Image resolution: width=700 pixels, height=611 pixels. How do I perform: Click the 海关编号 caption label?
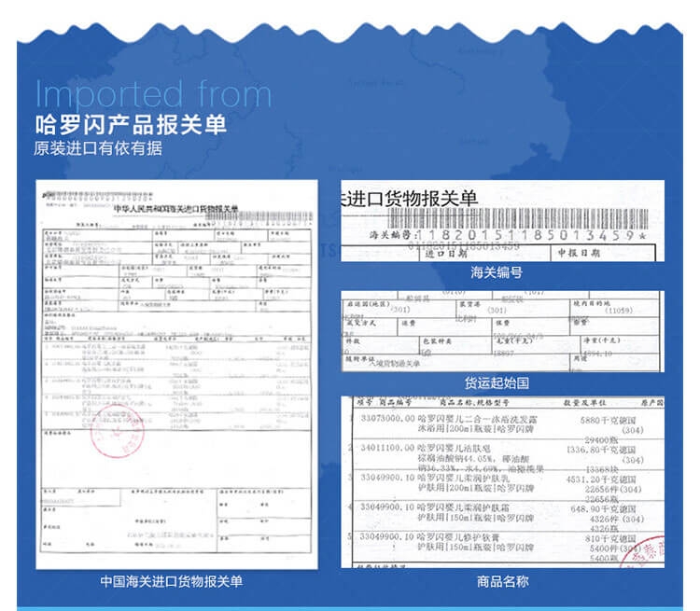click(501, 272)
